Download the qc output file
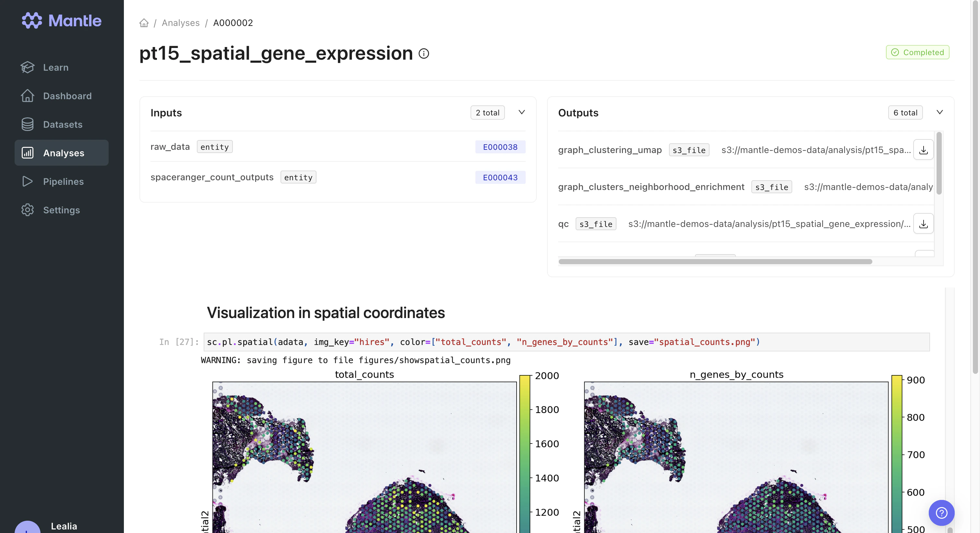 (x=923, y=224)
